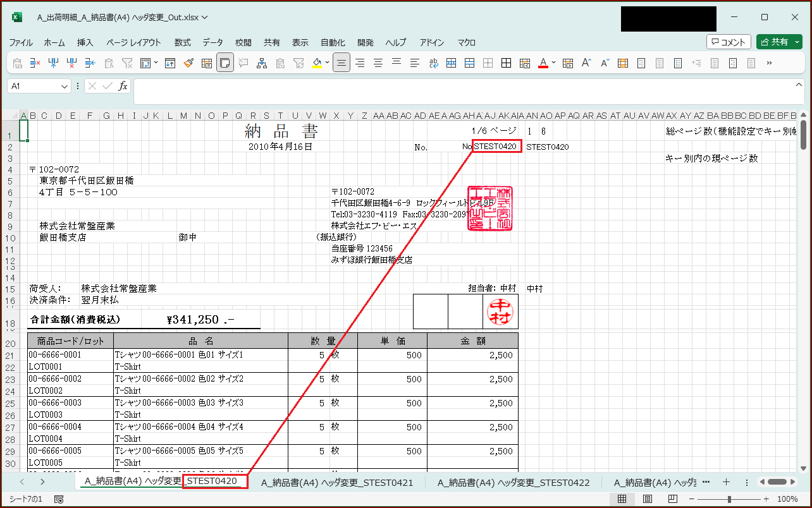Image resolution: width=812 pixels, height=508 pixels.
Task: Click the decrease font size icon
Action: pyautogui.click(x=605, y=63)
